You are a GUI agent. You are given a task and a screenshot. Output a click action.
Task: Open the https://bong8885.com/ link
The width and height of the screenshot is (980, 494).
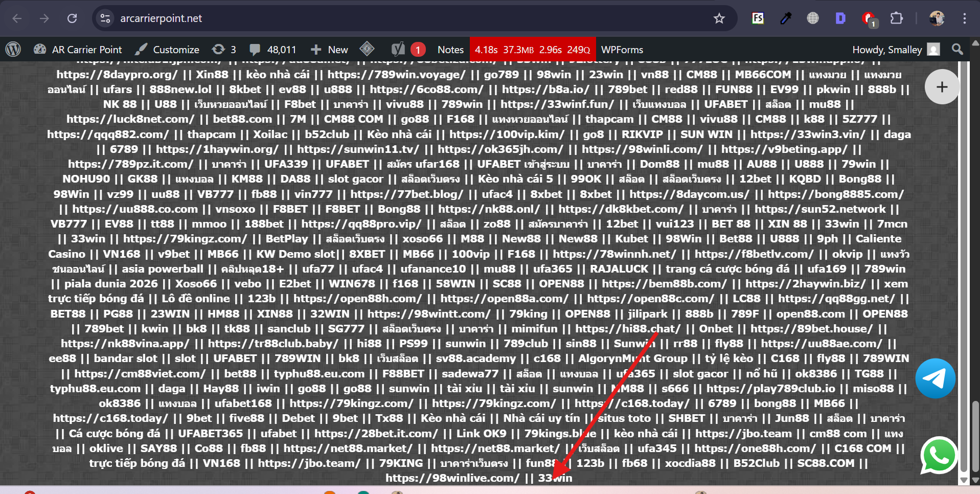tap(835, 194)
